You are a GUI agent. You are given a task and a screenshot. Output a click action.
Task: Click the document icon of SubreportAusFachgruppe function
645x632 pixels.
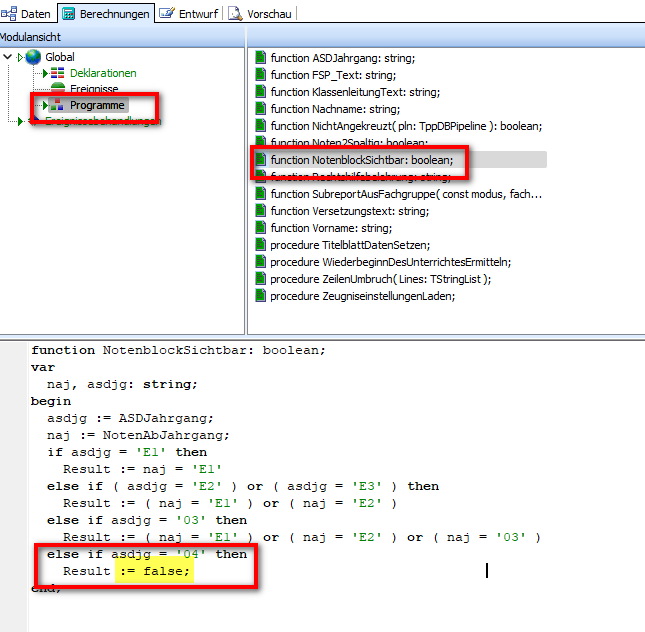tap(260, 193)
